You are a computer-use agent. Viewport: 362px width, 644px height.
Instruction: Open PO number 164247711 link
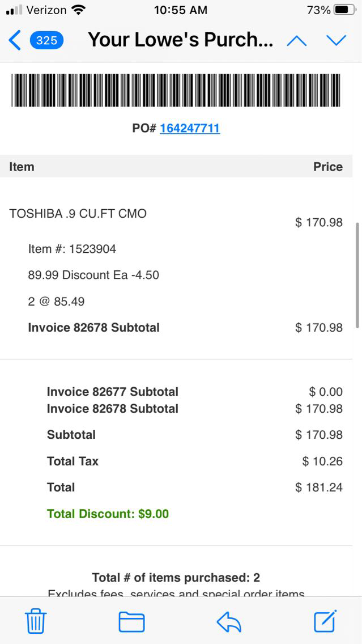coord(189,128)
